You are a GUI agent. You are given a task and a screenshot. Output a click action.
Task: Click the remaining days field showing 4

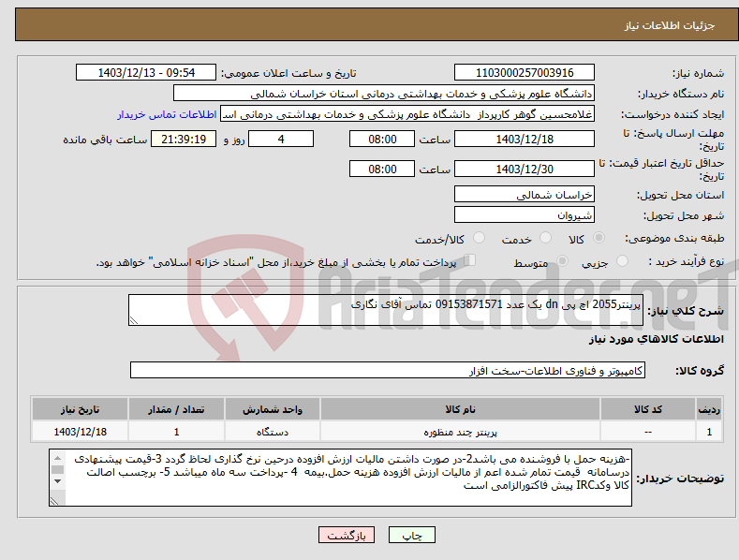coord(281,139)
